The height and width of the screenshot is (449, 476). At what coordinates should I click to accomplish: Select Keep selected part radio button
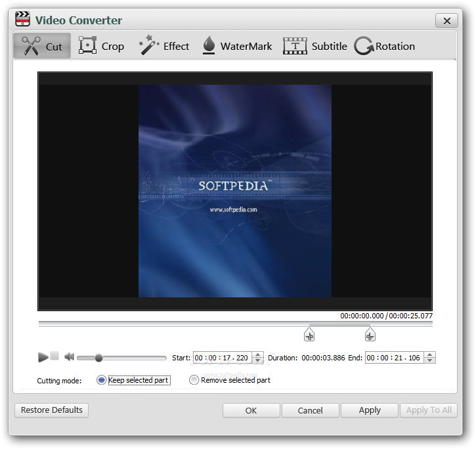(x=101, y=380)
